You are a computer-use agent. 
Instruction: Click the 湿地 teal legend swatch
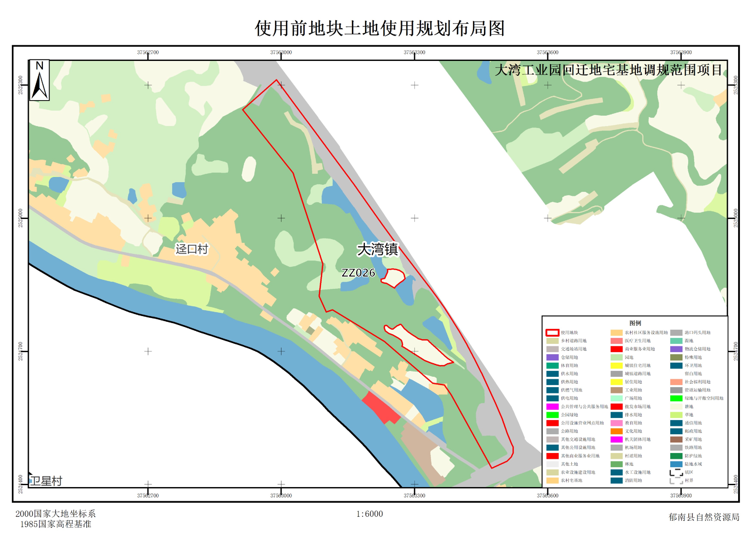click(x=676, y=341)
